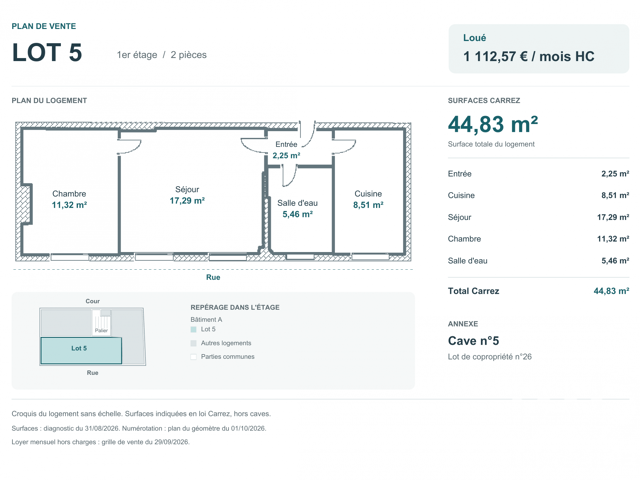Click the Palier staircase icon in locator map

[x=101, y=322]
